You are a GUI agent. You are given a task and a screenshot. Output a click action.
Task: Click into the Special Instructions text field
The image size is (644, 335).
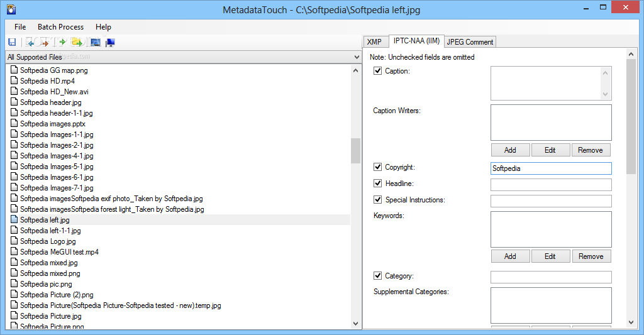tap(551, 201)
